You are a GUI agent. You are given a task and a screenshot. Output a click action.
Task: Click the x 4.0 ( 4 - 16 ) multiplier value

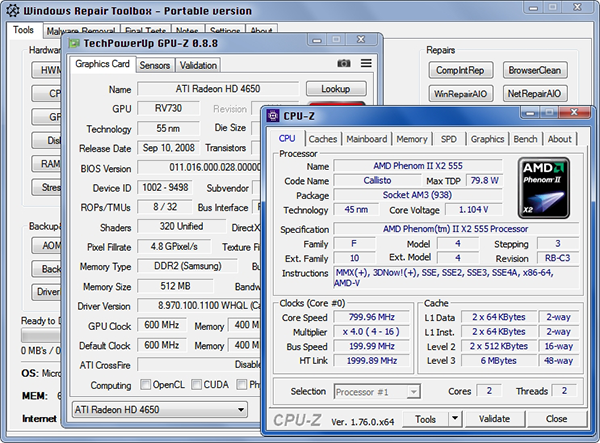(371, 331)
